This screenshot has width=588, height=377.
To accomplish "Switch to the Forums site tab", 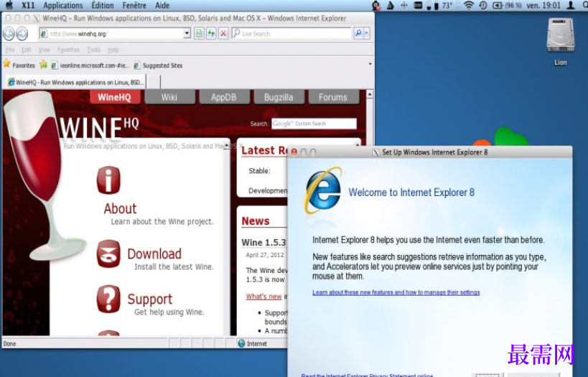I will [x=333, y=97].
